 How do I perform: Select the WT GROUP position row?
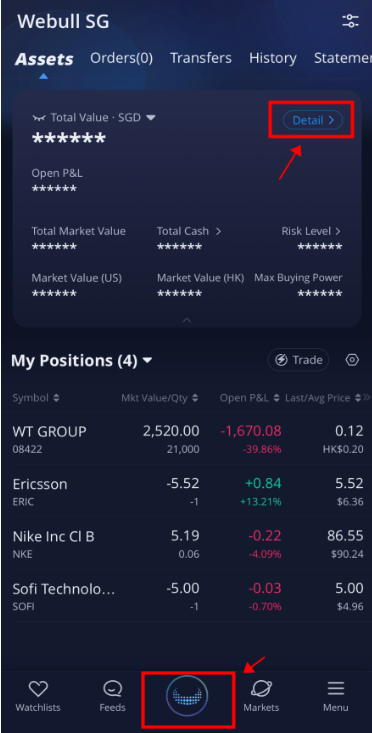click(187, 439)
